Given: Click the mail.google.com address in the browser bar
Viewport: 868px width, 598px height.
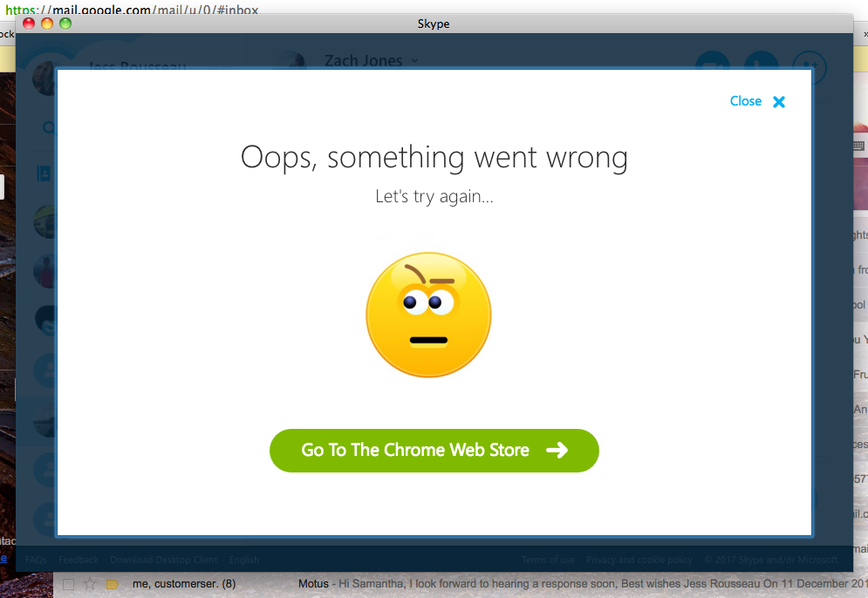Looking at the screenshot, I should click(132, 10).
